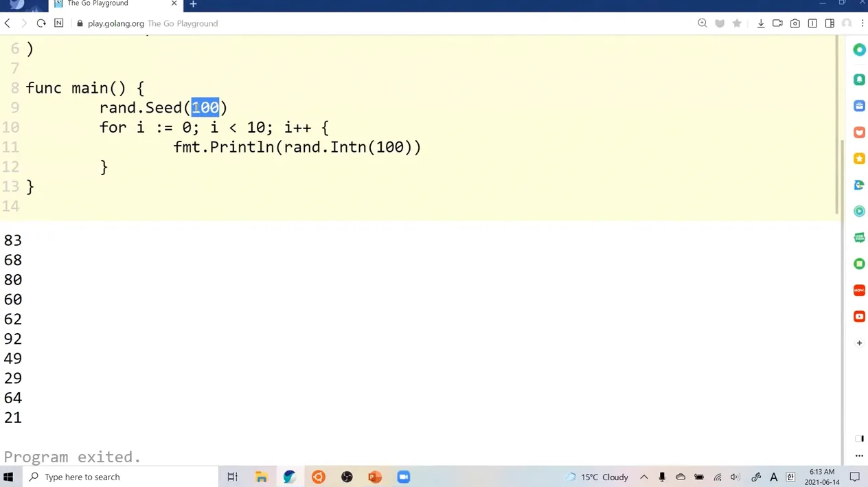Open the Windows Start menu

[8, 477]
